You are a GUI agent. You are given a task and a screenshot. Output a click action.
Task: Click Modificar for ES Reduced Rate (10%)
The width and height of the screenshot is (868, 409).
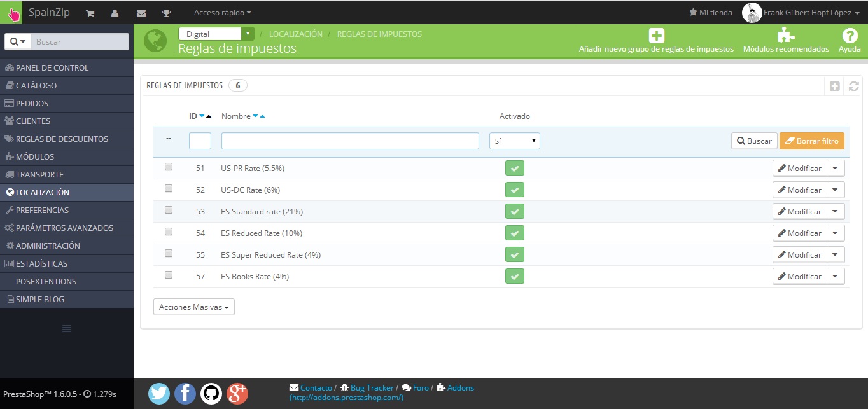coord(799,233)
